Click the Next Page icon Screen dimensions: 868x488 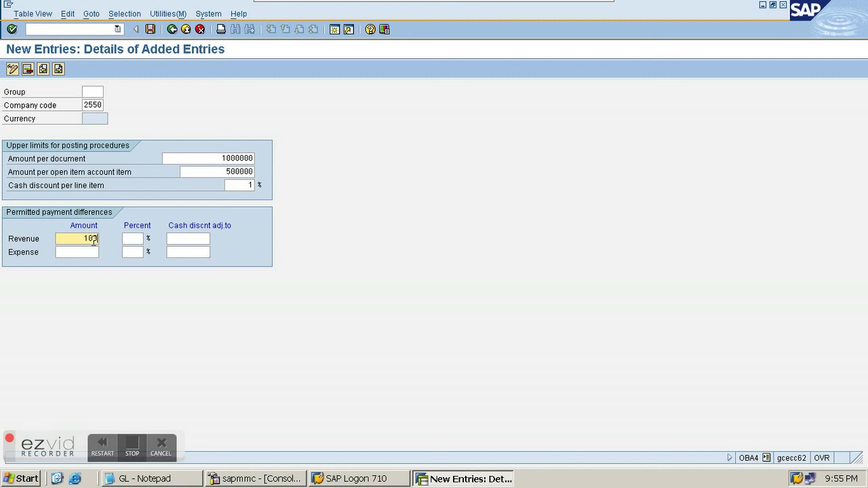pos(299,29)
